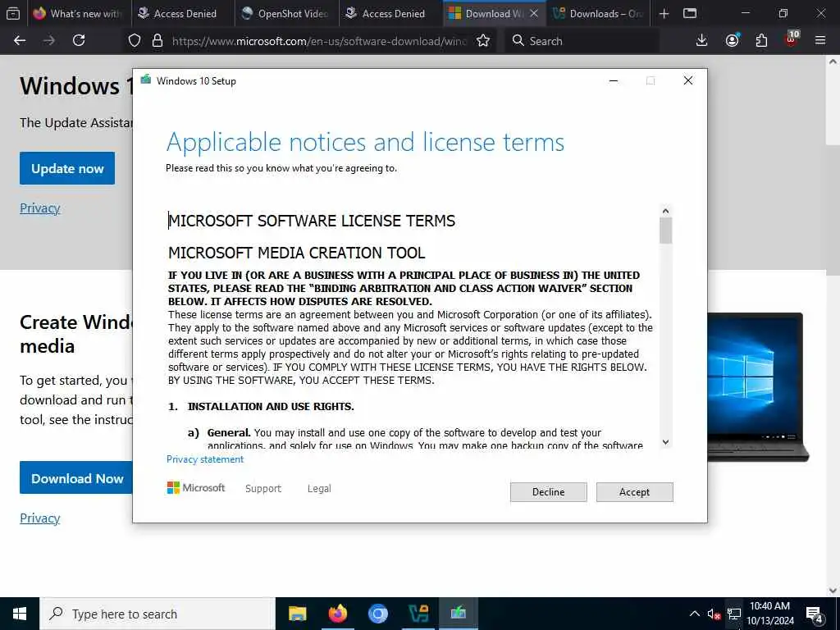Click the Windows 10 Setup taskbar icon
Screen dimensions: 840x630
[458, 614]
